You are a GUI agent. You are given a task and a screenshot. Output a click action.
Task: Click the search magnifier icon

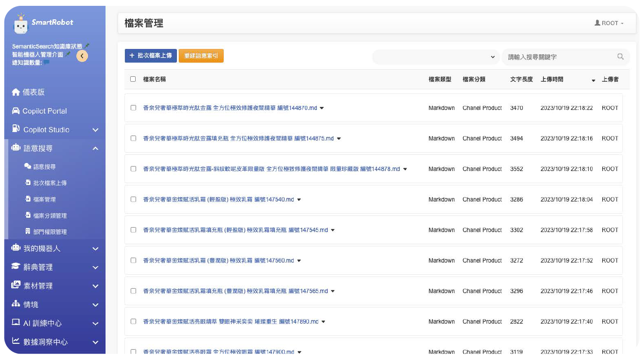[620, 57]
